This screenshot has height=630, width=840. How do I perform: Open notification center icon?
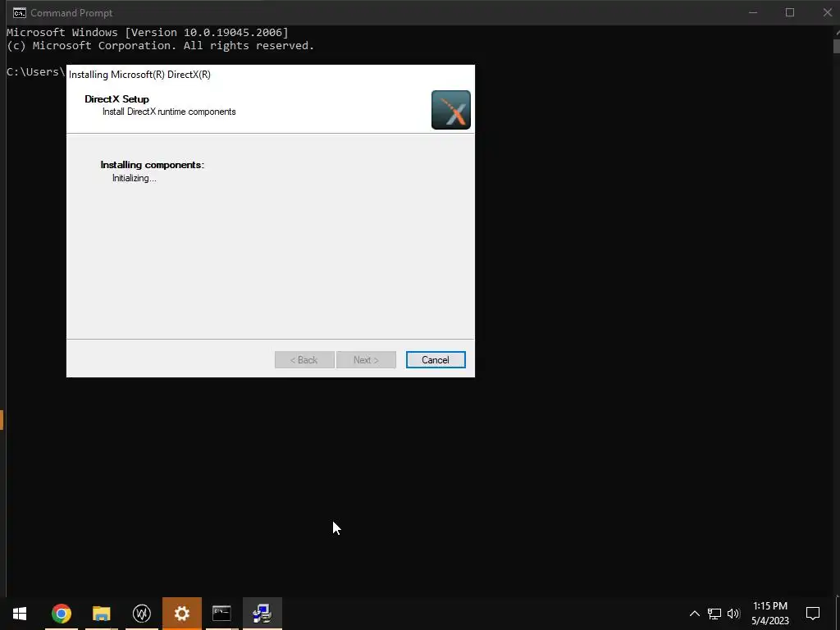point(813,614)
